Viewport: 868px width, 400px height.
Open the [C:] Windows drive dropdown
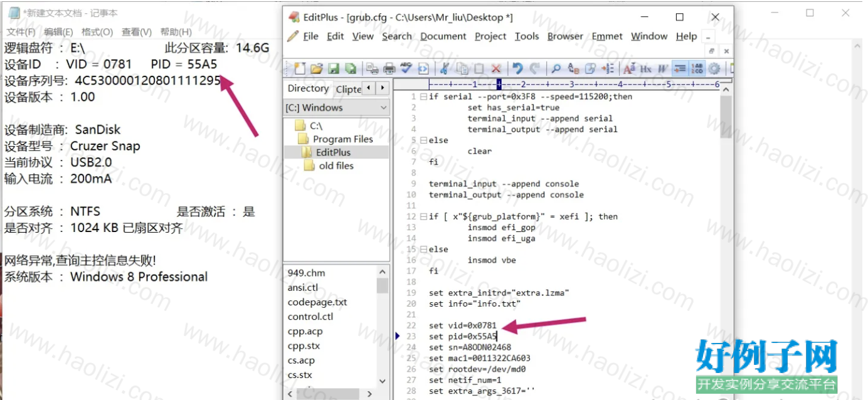[337, 108]
